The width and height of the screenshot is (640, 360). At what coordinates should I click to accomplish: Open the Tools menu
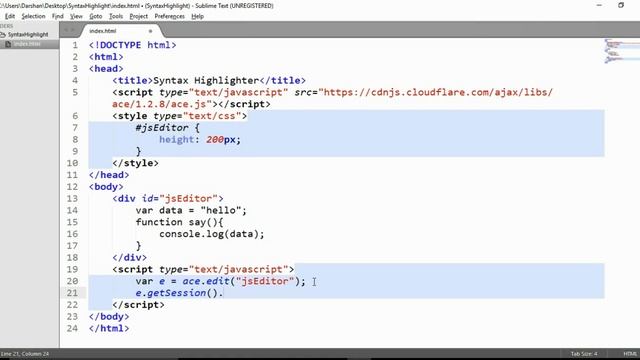(116, 16)
